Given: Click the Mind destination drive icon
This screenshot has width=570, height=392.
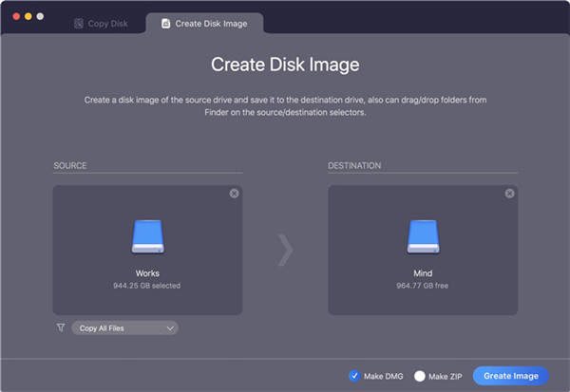Looking at the screenshot, I should [x=423, y=238].
